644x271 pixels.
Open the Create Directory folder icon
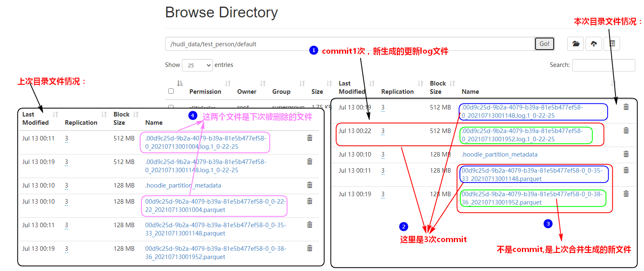576,44
